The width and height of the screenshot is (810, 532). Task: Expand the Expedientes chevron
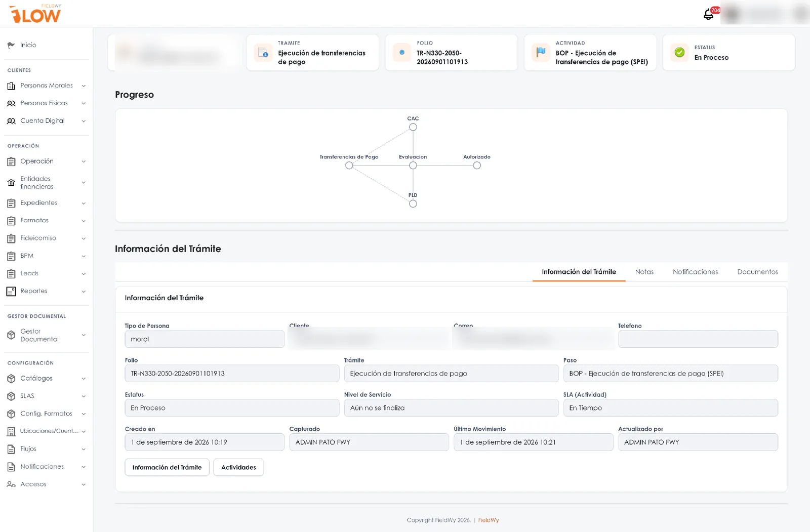[84, 203]
